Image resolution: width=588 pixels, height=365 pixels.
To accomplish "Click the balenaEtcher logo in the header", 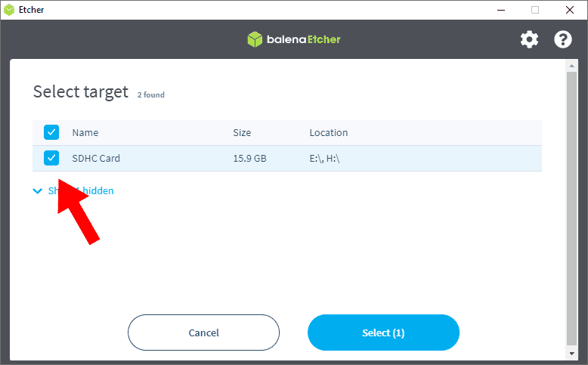I will 294,39.
